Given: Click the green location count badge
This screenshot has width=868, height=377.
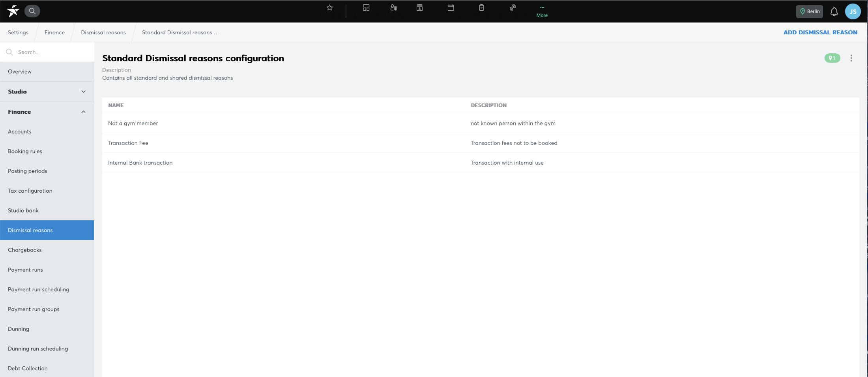Looking at the screenshot, I should click(x=832, y=58).
